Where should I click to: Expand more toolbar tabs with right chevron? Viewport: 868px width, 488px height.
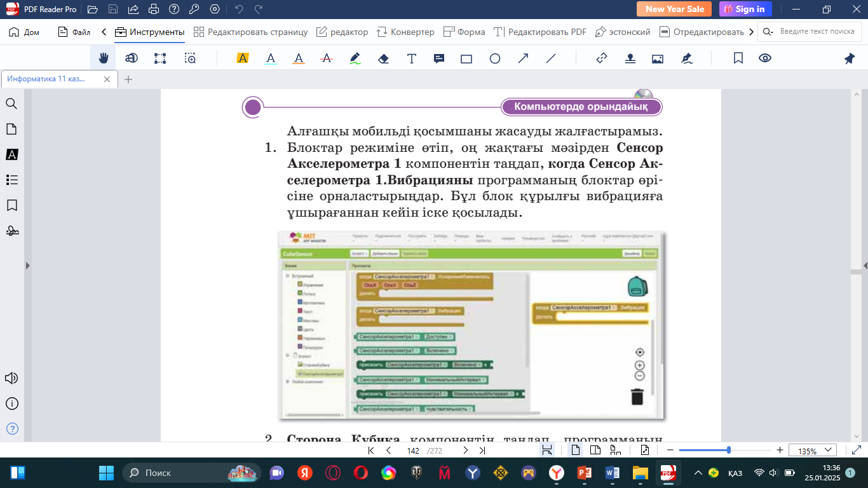pyautogui.click(x=752, y=32)
